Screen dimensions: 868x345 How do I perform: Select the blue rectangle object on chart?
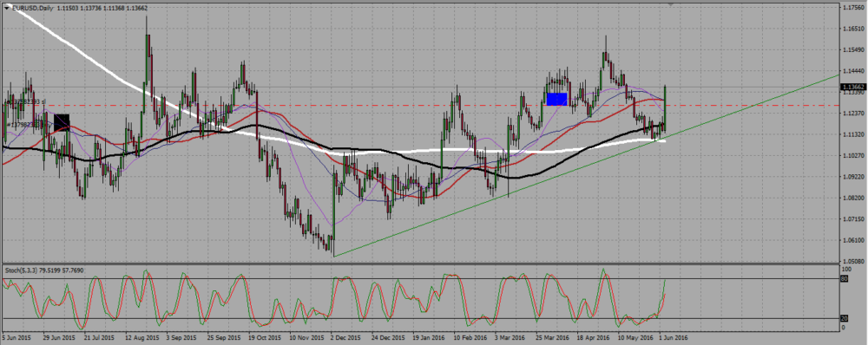[x=557, y=99]
